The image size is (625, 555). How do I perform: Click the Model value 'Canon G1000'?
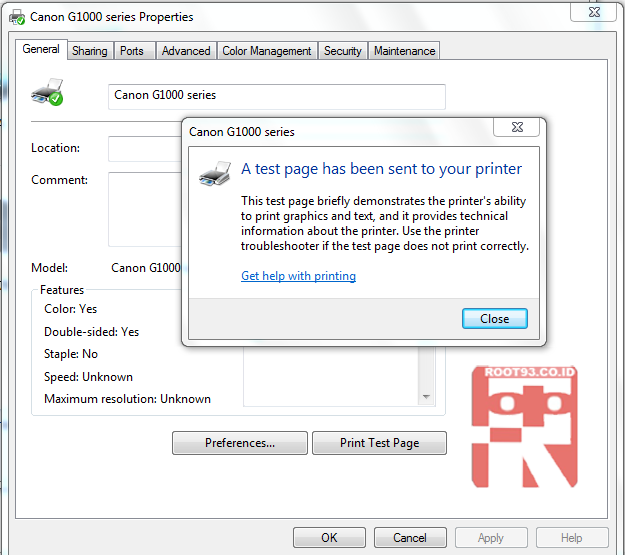146,268
